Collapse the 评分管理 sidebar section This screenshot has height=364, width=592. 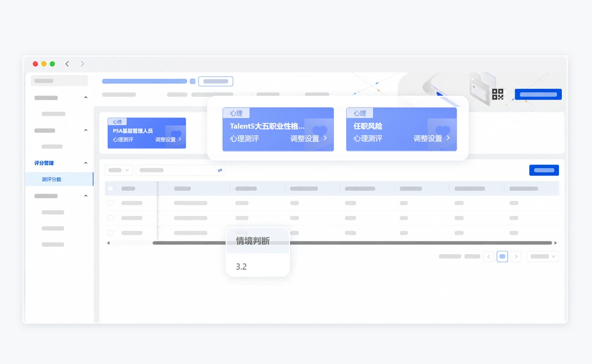point(86,163)
